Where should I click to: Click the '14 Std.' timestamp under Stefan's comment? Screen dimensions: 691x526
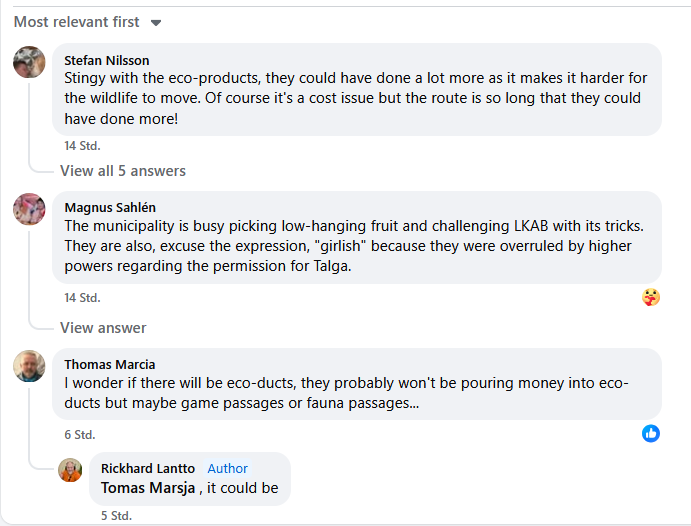tap(82, 145)
